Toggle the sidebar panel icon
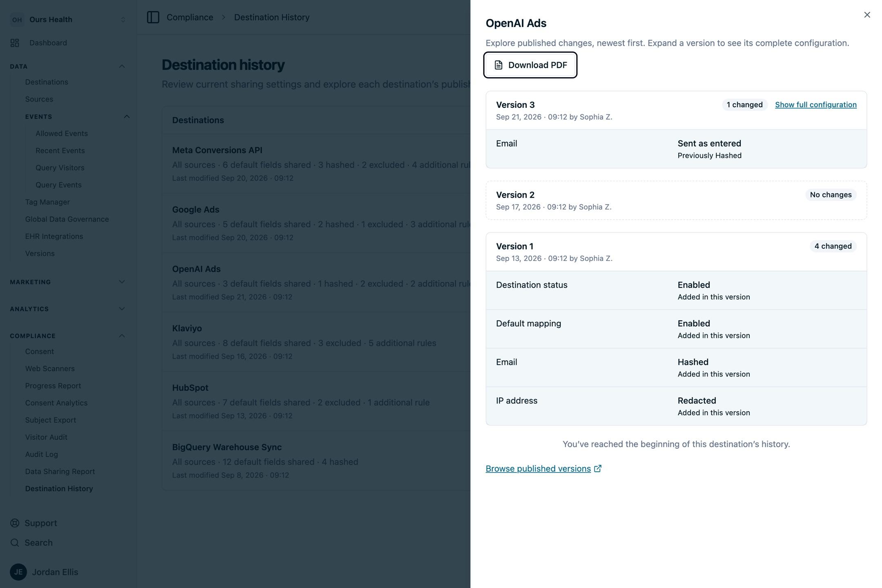The image size is (882, 588). click(153, 17)
